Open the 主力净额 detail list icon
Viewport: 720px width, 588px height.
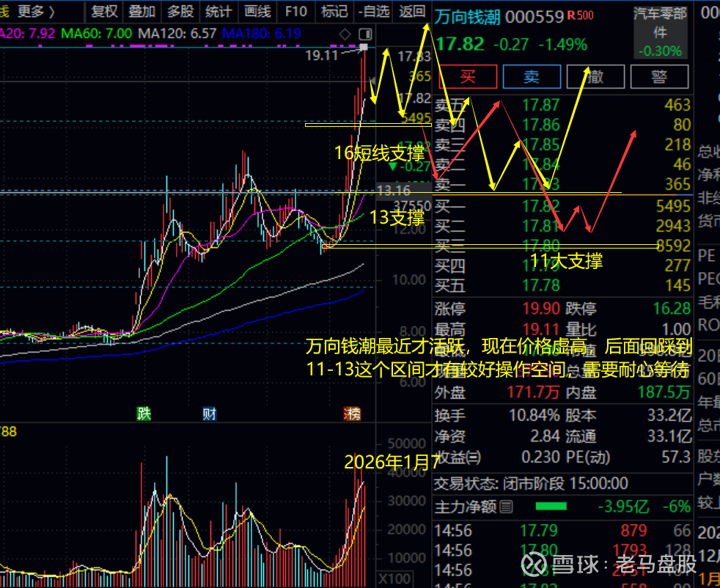[x=506, y=507]
